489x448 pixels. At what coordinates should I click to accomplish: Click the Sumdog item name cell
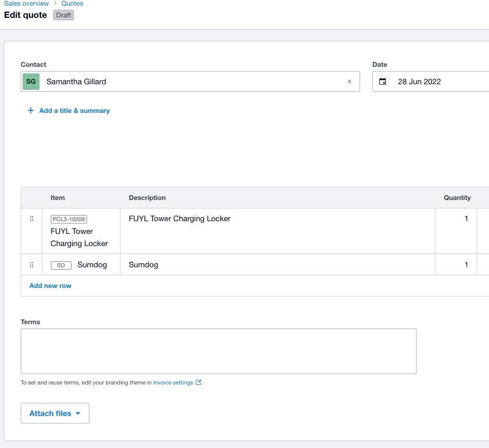[81, 264]
